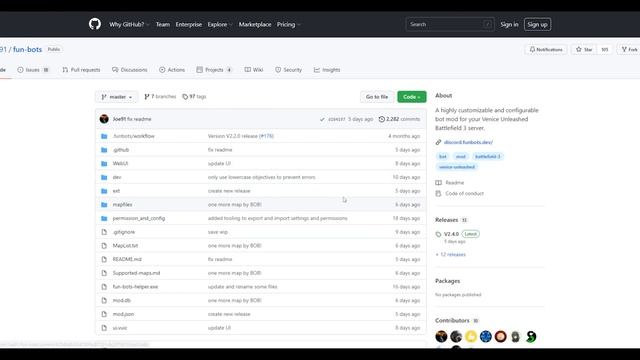Viewport: 640px width, 360px height.
Task: Click the README.md file icon
Action: 104,259
